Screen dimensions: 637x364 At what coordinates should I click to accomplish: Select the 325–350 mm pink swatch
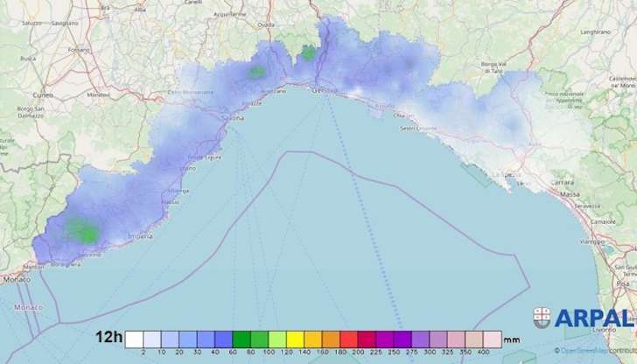[456, 339]
